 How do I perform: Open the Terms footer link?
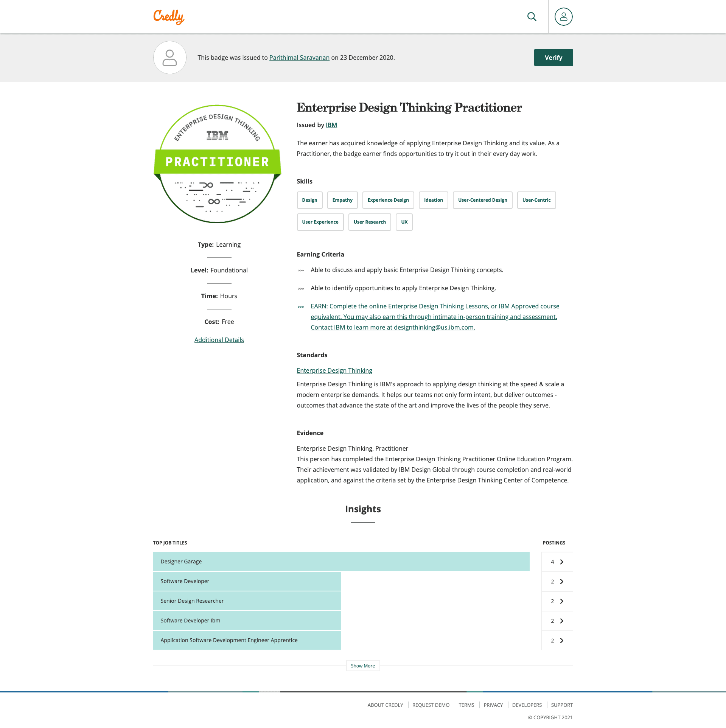point(466,705)
